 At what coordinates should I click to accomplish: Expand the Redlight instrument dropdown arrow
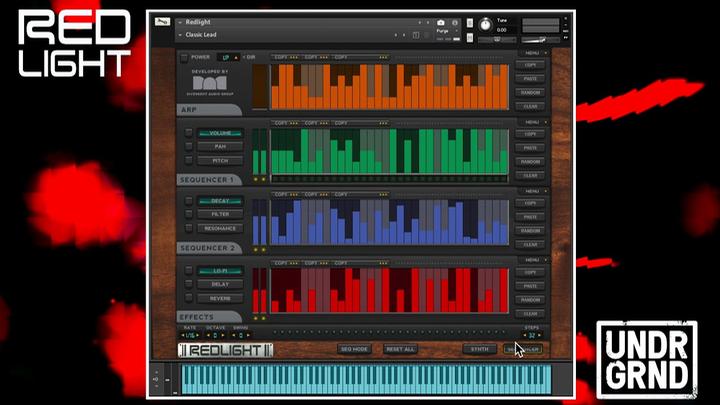pos(180,22)
